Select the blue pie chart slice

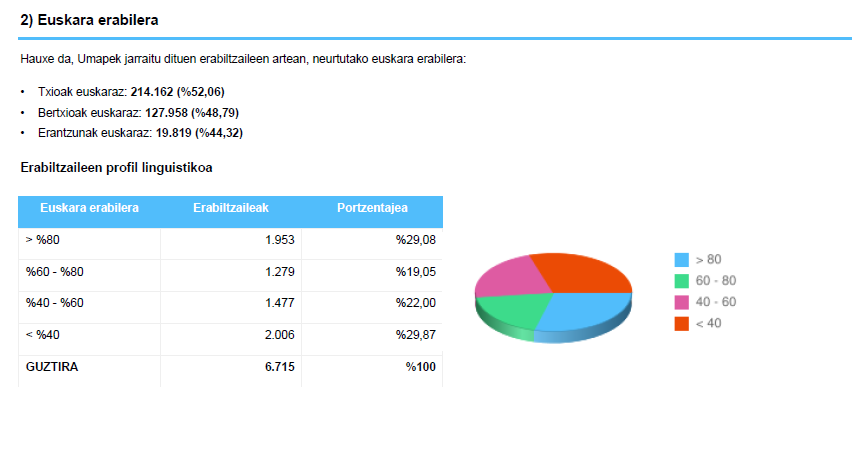585,310
